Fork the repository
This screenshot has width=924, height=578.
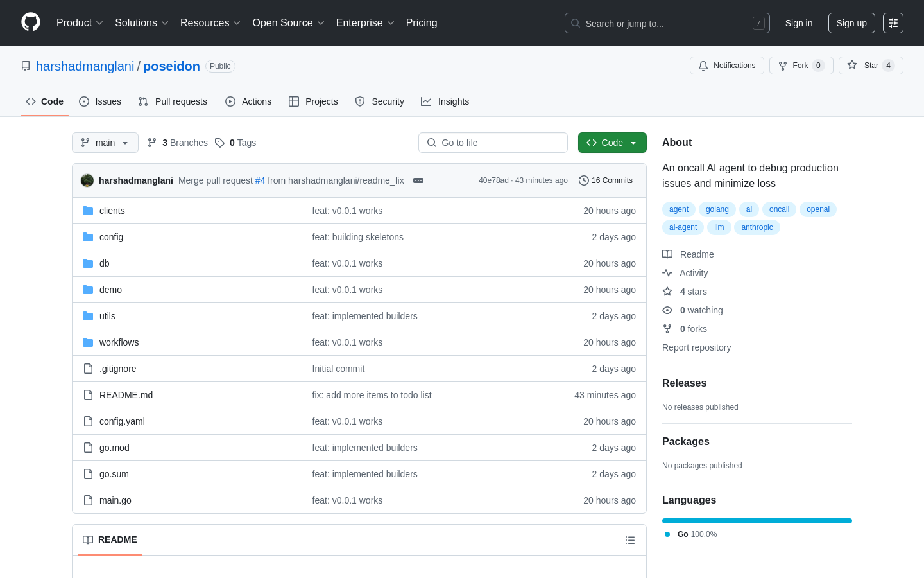coord(801,66)
